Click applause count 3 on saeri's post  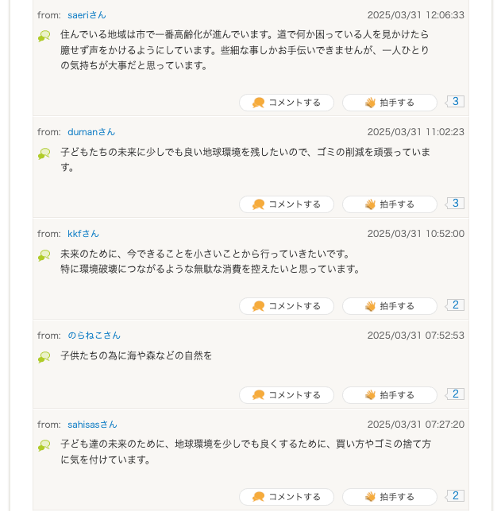tap(455, 101)
